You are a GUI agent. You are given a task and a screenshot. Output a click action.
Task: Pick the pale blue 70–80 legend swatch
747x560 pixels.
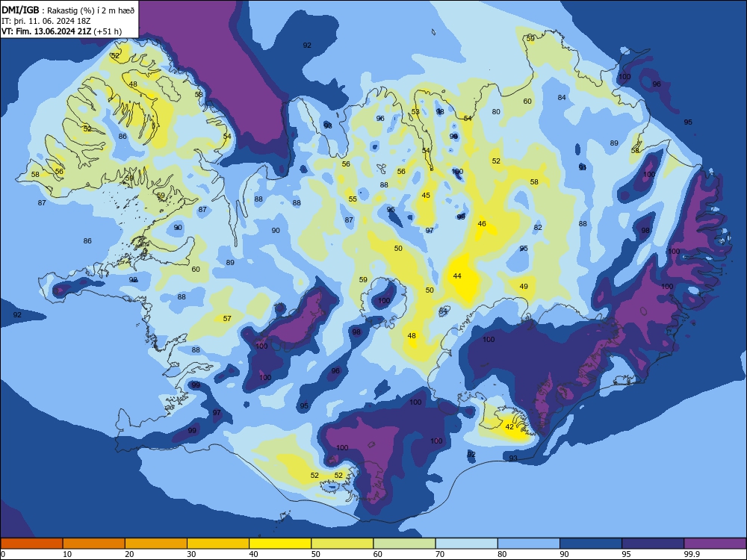point(466,544)
